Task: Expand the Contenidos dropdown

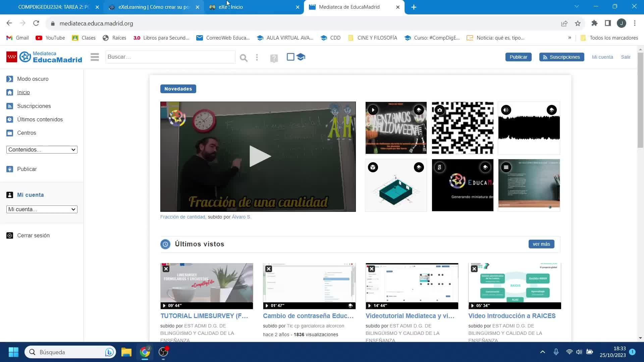Action: [42, 149]
